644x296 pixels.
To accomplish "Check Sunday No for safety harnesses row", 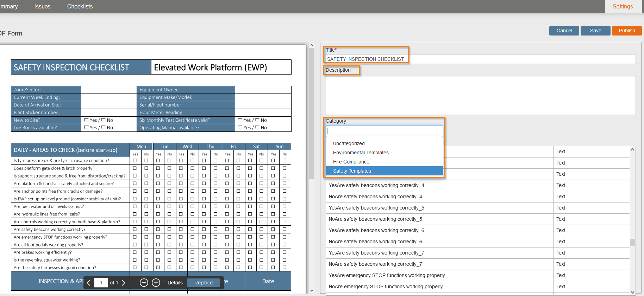I will 285,268.
